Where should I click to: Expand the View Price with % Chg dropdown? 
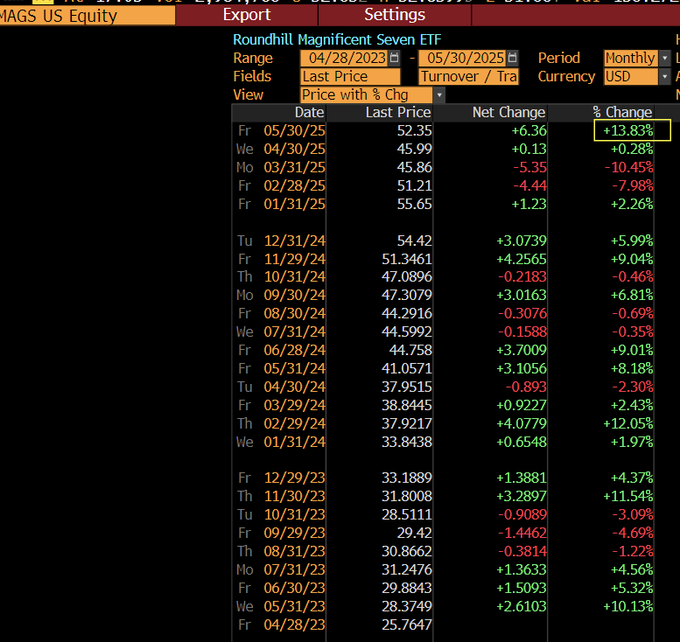[x=439, y=95]
